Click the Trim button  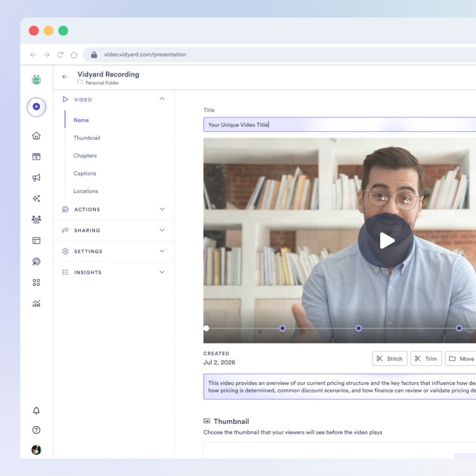426,358
